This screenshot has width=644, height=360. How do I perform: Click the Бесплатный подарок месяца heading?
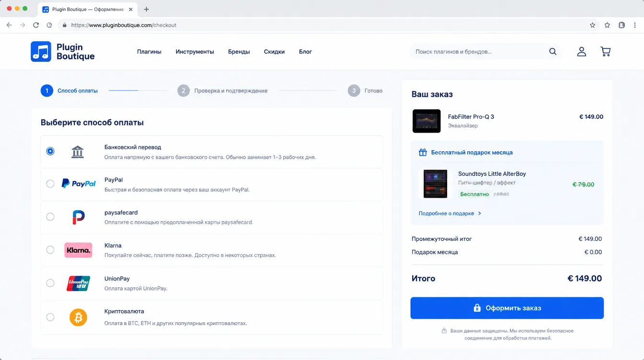pos(472,153)
